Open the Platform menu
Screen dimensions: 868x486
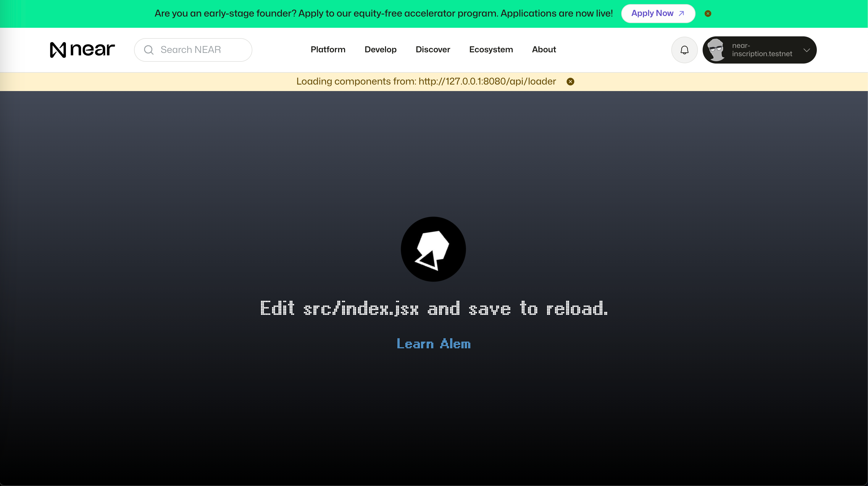pos(327,49)
